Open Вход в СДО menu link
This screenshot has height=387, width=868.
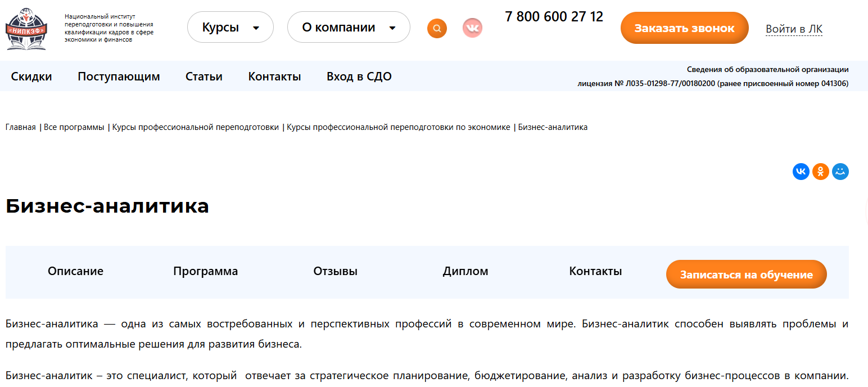[x=359, y=76]
